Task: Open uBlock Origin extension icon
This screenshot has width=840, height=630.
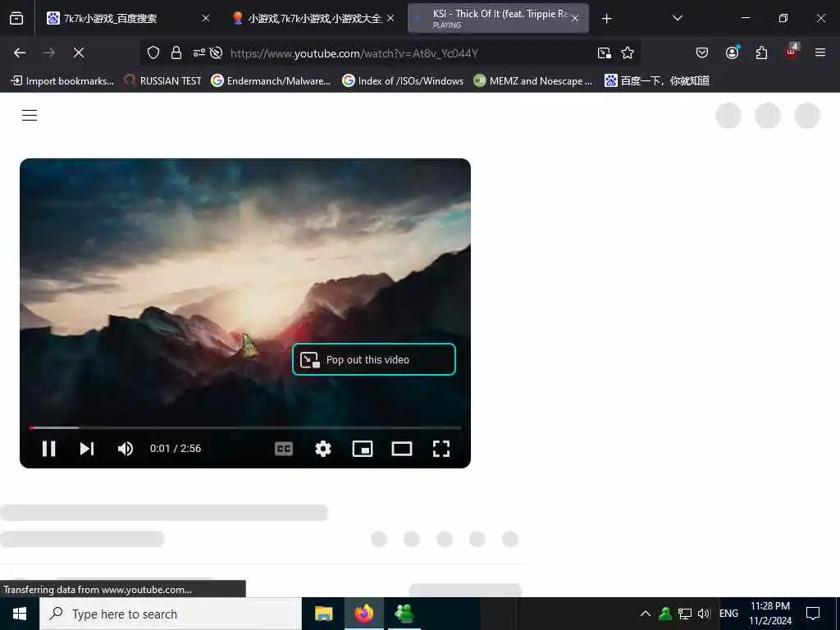Action: pyautogui.click(x=791, y=52)
